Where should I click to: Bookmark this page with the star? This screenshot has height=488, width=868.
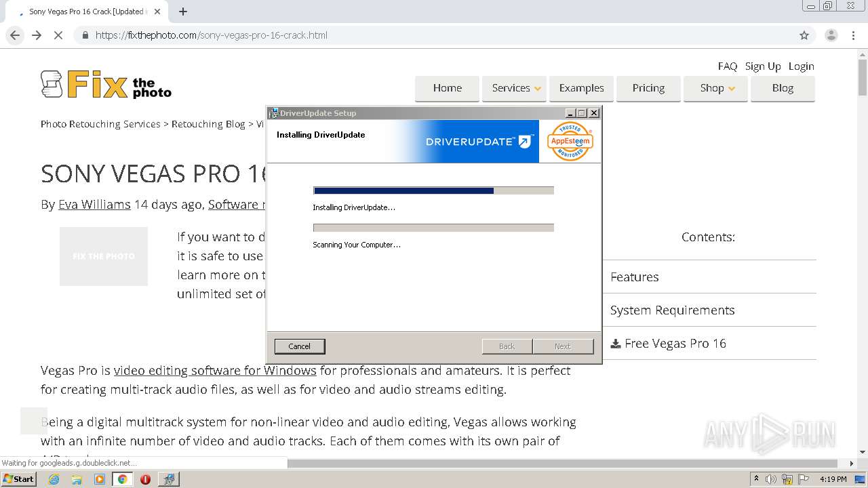click(804, 35)
